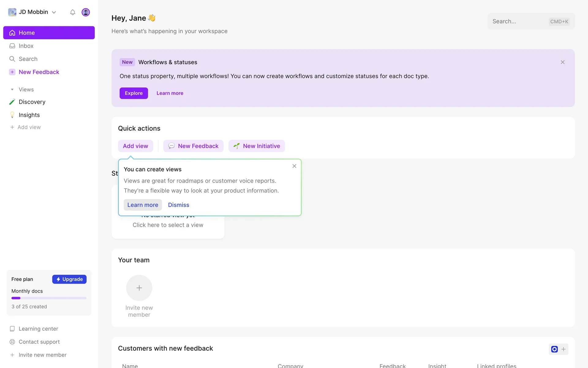The width and height of the screenshot is (588, 368).
Task: Click the Explore button
Action: click(x=134, y=93)
